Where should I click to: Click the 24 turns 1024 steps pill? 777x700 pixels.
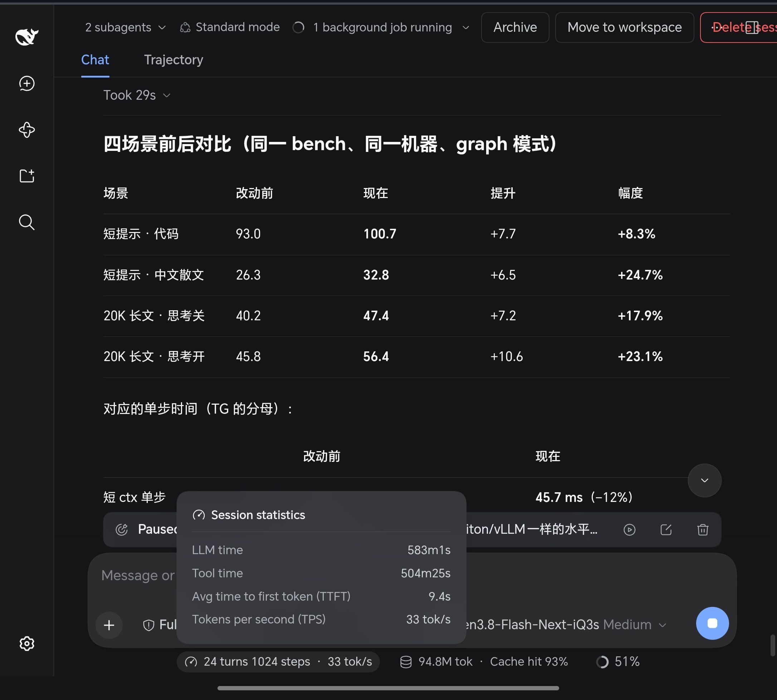pyautogui.click(x=278, y=662)
